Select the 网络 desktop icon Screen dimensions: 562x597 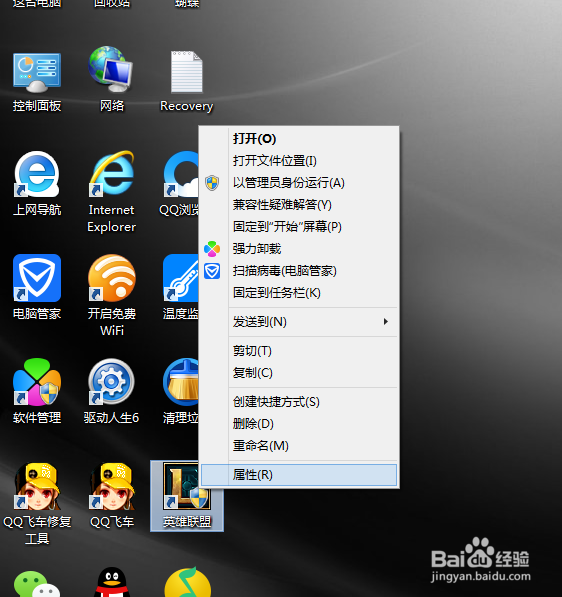pos(111,69)
